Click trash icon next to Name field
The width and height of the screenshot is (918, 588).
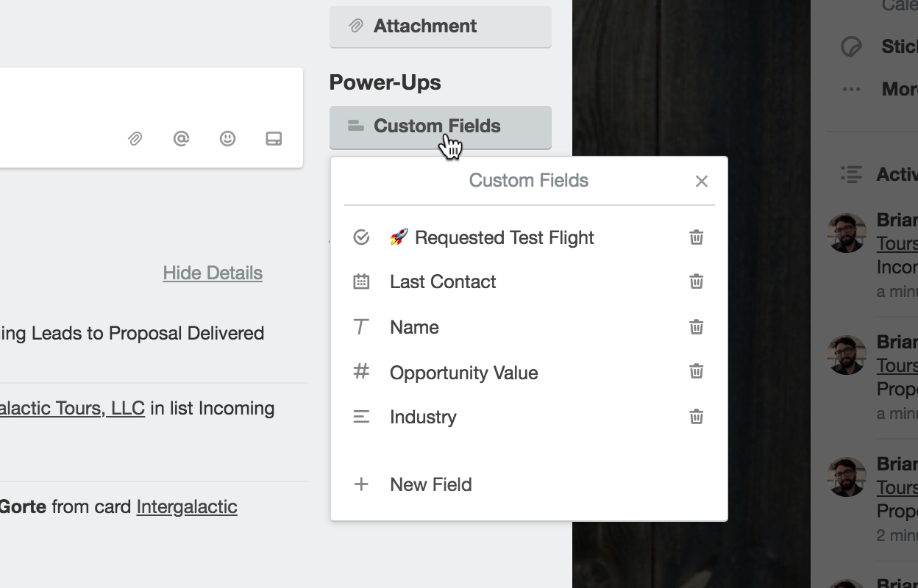(696, 327)
